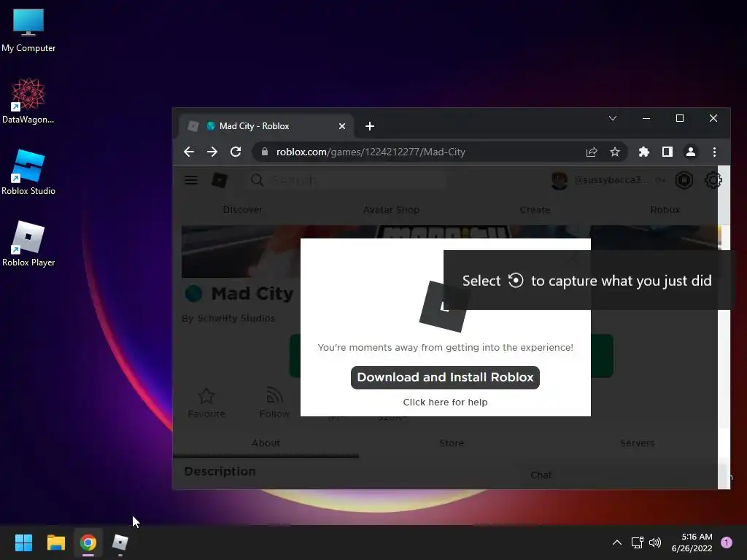Click the Roblox search field
This screenshot has height=560, width=747.
[x=347, y=180]
